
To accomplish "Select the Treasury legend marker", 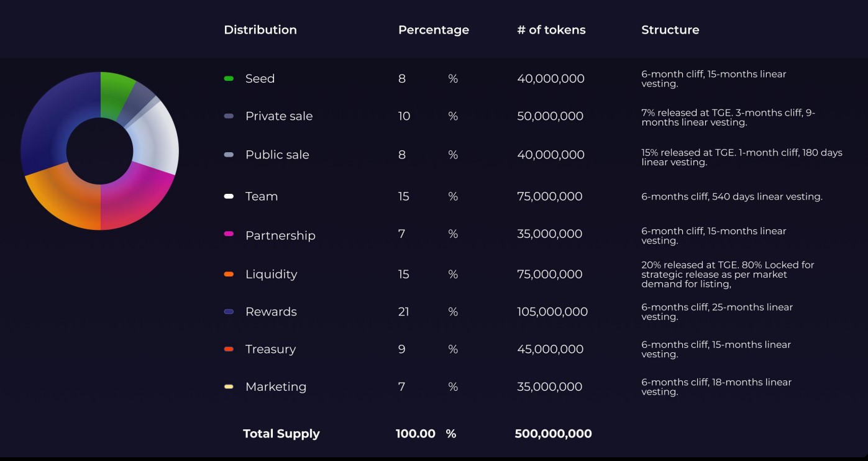I will tap(229, 349).
